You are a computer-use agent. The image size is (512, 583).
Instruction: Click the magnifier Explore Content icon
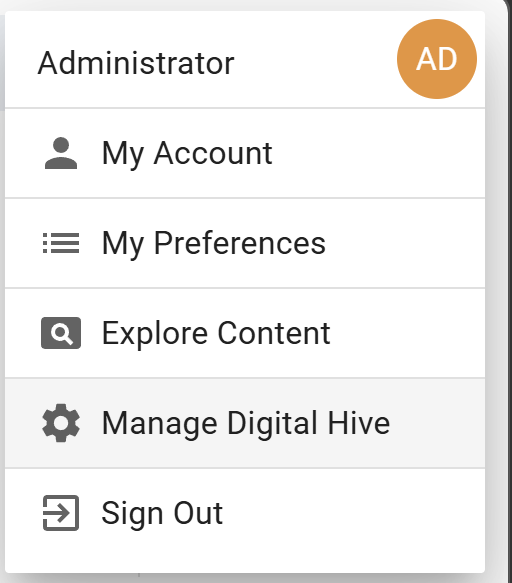[61, 333]
